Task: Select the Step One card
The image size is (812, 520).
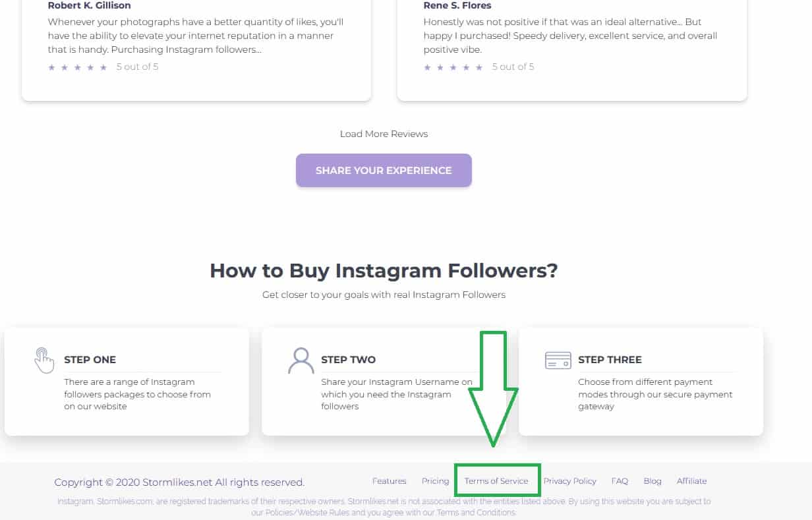Action: [127, 382]
